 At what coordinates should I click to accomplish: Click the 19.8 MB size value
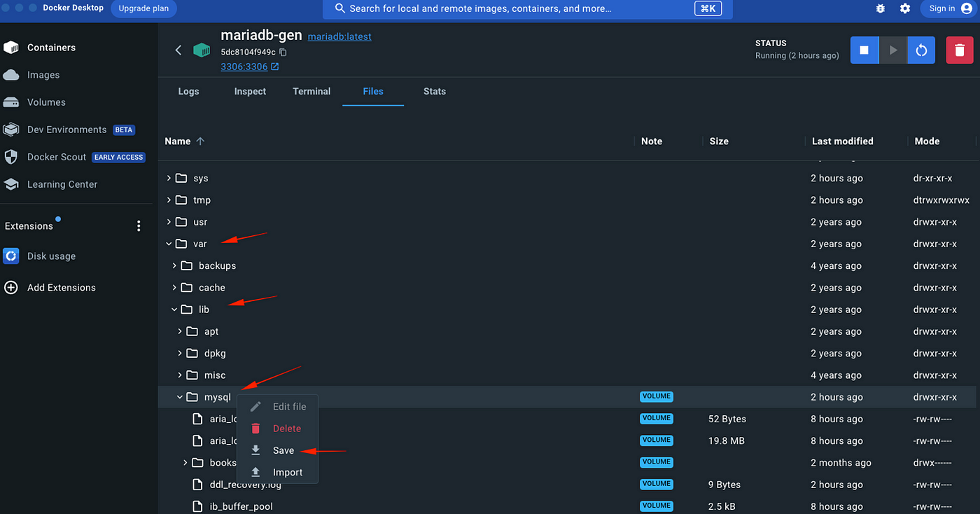[727, 441]
